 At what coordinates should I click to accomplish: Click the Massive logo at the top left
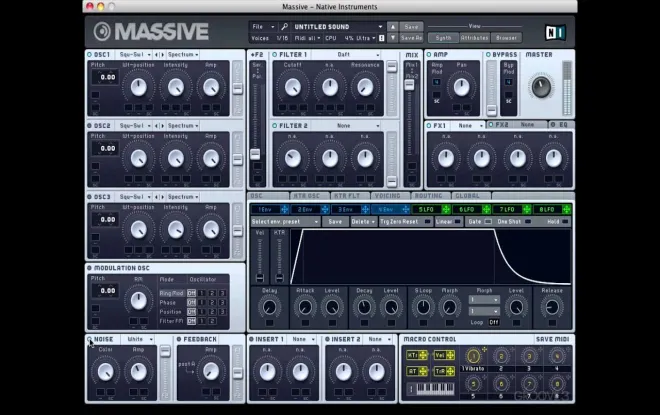pyautogui.click(x=151, y=32)
